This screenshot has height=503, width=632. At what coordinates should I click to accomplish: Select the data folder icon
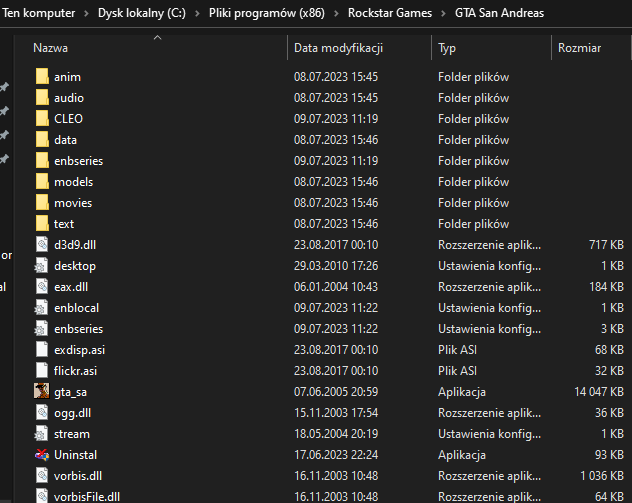(42, 139)
